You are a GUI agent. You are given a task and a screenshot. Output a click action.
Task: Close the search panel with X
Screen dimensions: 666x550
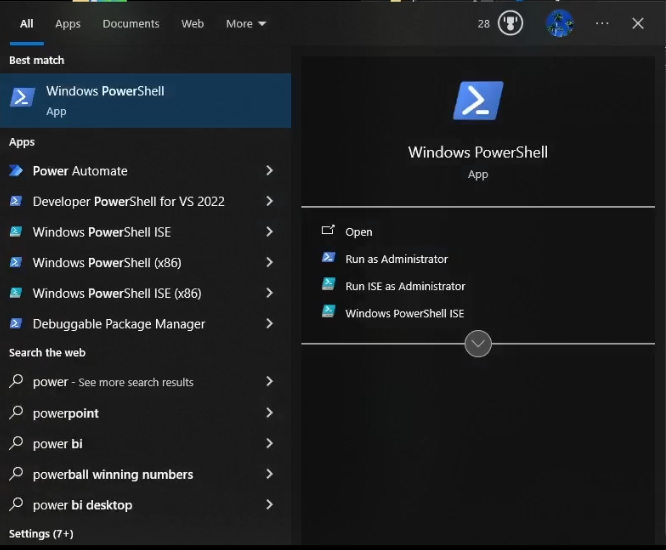coord(638,24)
